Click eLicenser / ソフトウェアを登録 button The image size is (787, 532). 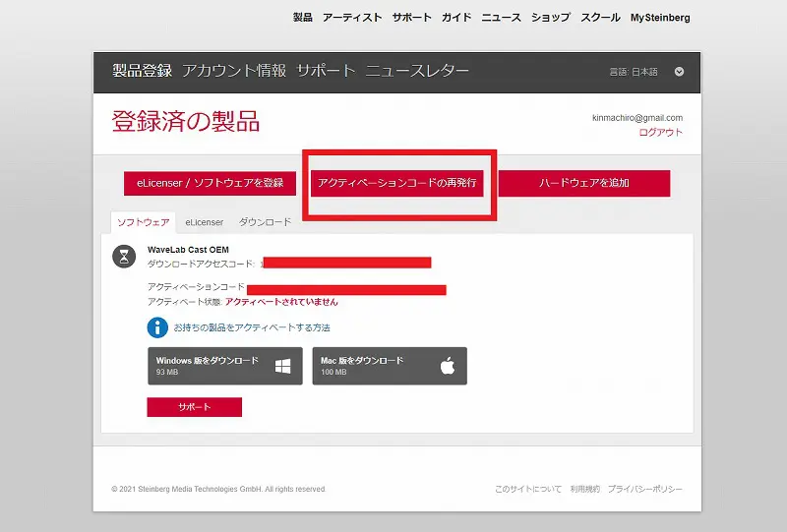click(211, 183)
